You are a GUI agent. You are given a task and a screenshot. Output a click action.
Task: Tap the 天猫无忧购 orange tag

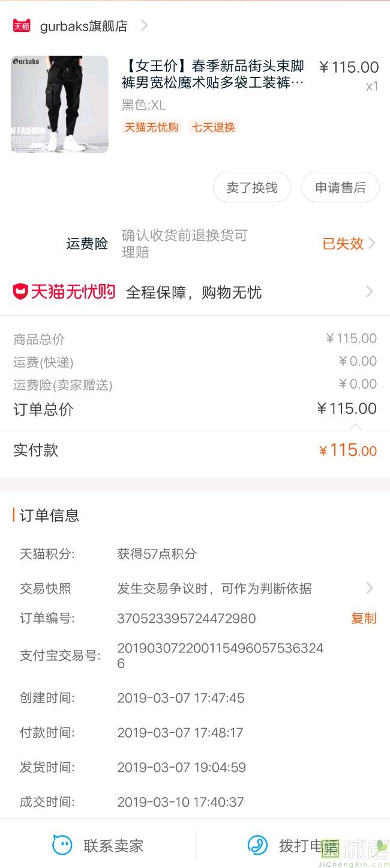click(151, 127)
